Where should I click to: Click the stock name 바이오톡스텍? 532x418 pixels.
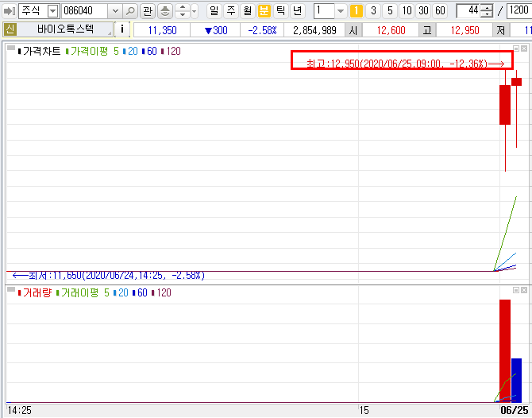point(65,29)
